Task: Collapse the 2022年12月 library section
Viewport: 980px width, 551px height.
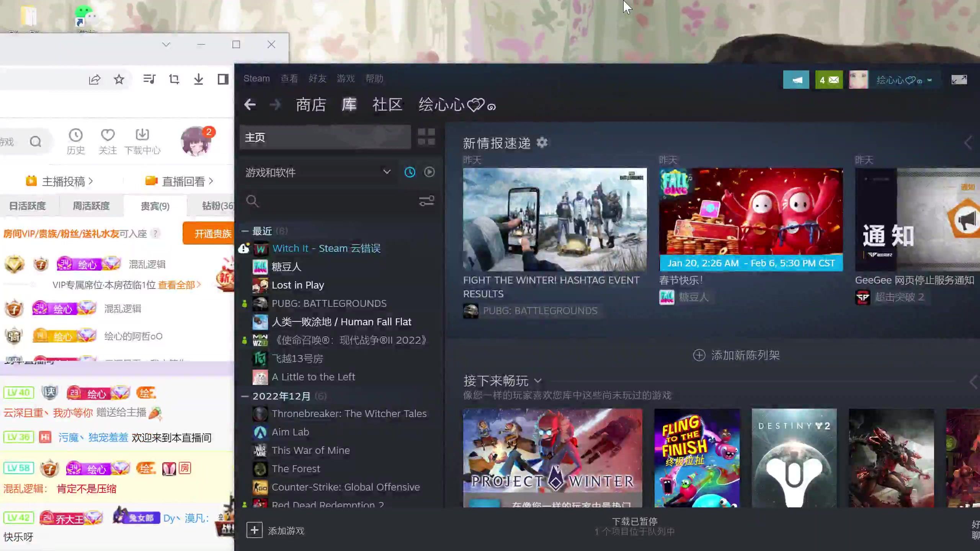Action: [245, 396]
